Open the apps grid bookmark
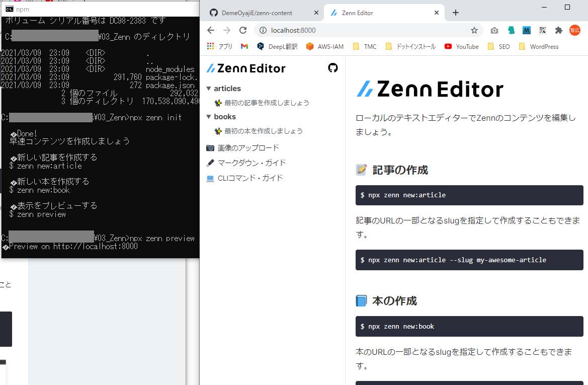 220,46
